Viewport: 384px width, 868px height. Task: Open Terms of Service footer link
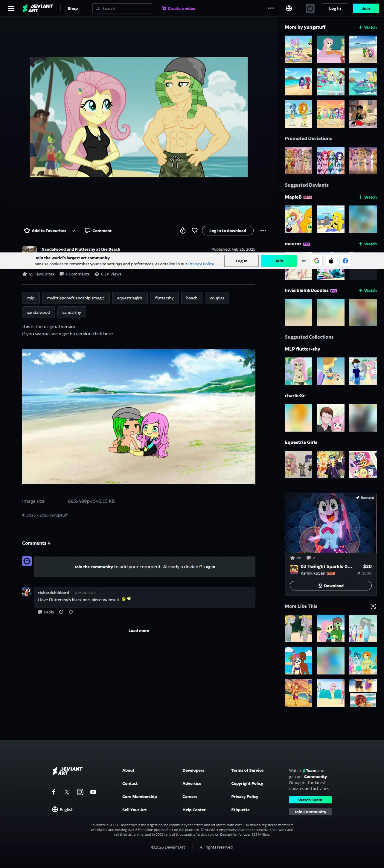[x=247, y=770]
